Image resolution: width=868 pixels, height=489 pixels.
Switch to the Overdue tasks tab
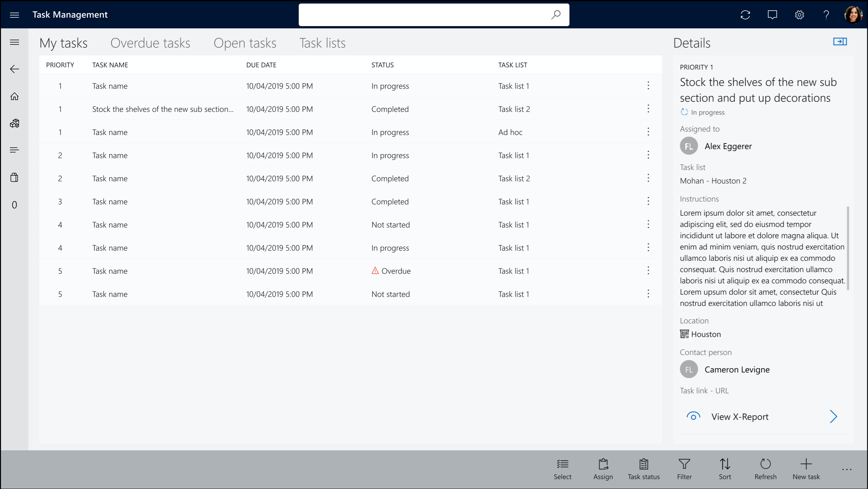tap(151, 42)
